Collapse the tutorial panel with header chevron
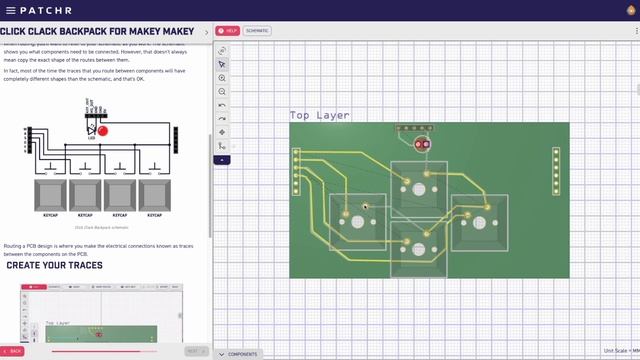The width and height of the screenshot is (640, 360). (x=207, y=32)
